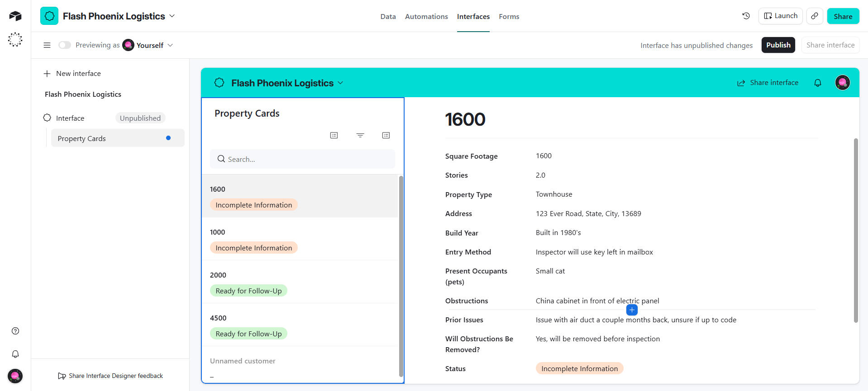Open base revision history
The width and height of the screenshot is (868, 391).
[x=746, y=16]
